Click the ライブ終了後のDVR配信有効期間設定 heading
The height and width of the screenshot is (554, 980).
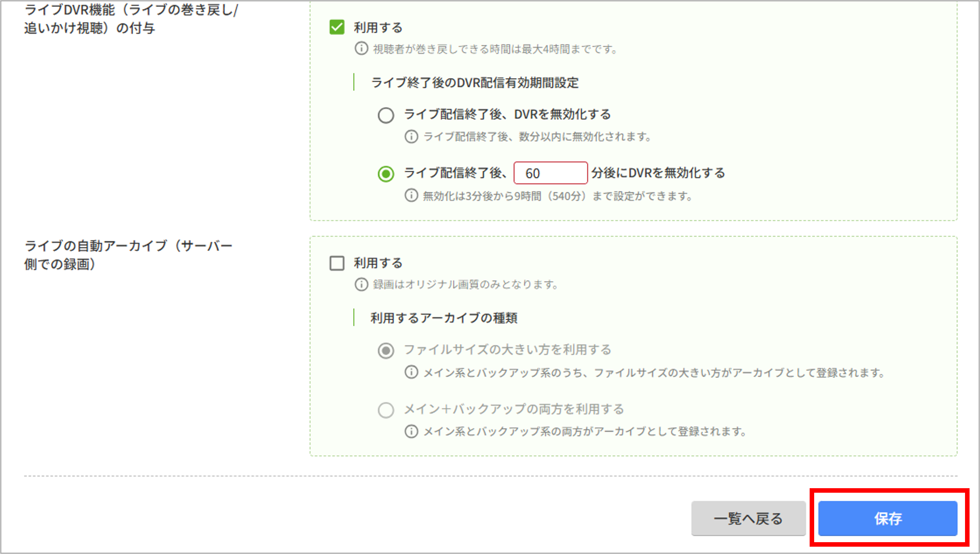pyautogui.click(x=474, y=83)
